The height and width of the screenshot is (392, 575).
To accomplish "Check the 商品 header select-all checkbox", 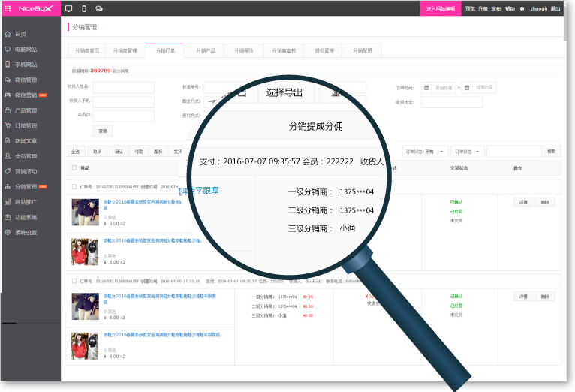I will click(74, 168).
